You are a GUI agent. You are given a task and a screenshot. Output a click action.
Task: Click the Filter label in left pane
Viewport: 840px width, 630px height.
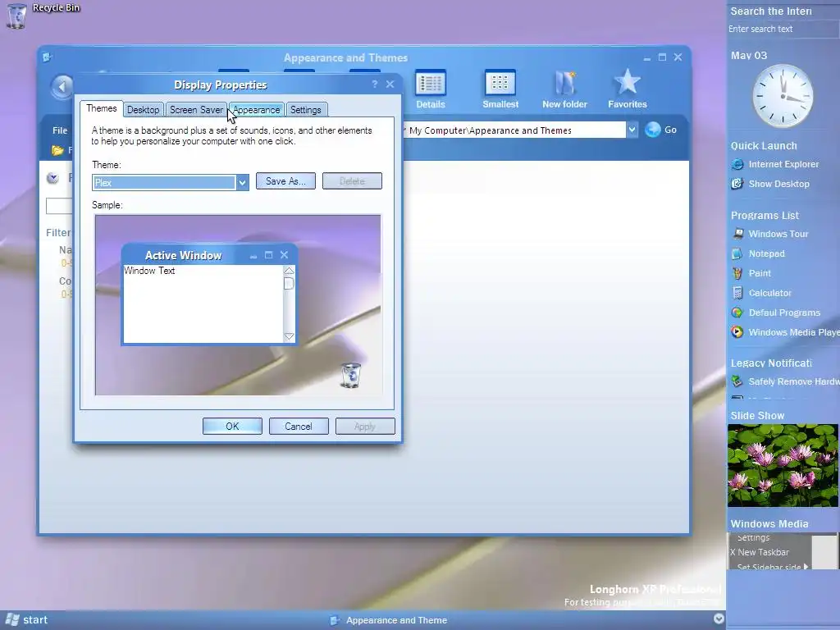(x=58, y=232)
